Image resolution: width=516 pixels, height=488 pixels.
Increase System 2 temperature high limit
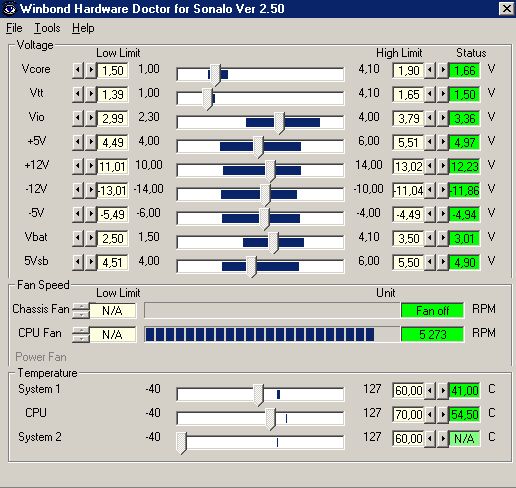coord(443,438)
